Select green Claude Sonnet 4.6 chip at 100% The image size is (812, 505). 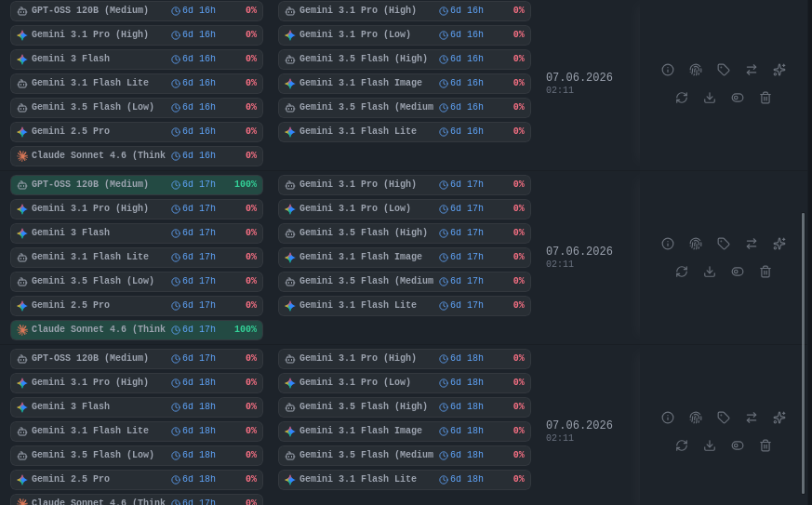pyautogui.click(x=137, y=330)
